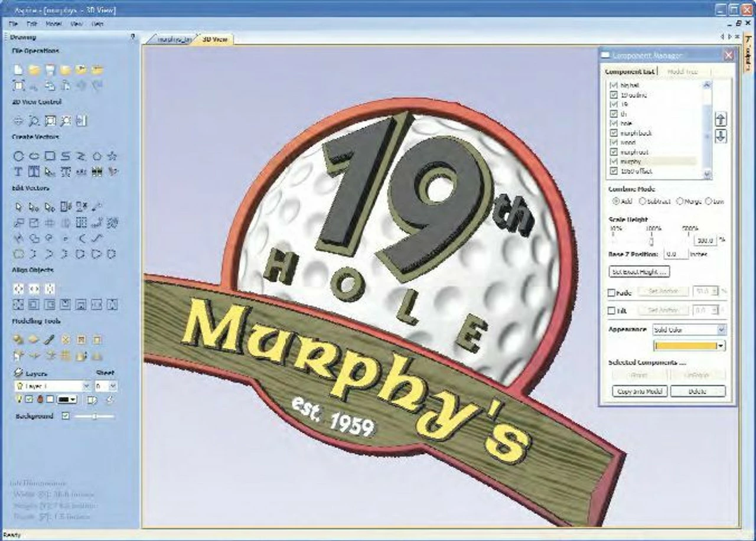Screen dimensions: 756x541
Task: Select the Draw Circle vector tool
Action: click(x=18, y=156)
